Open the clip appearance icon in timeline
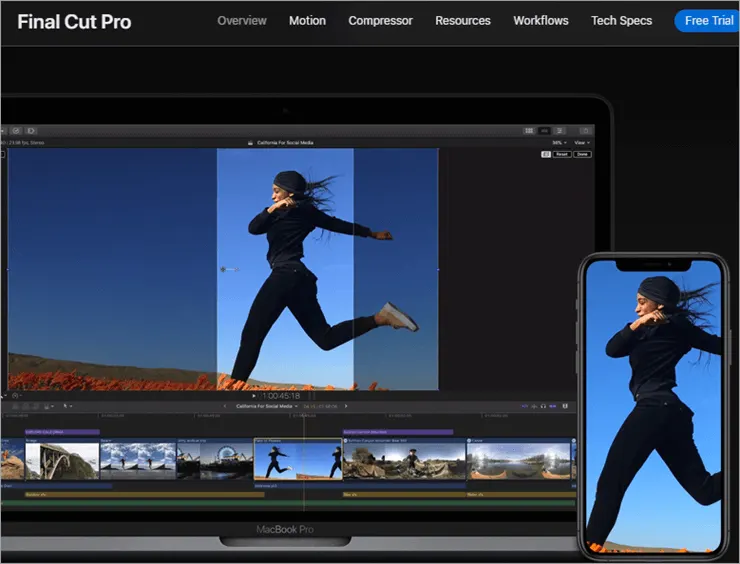Viewport: 740px width, 564px height. tap(565, 406)
